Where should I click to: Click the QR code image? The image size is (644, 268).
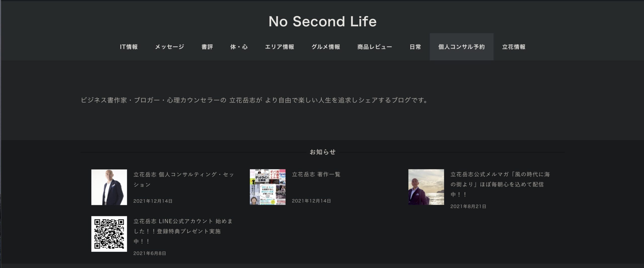point(109,234)
